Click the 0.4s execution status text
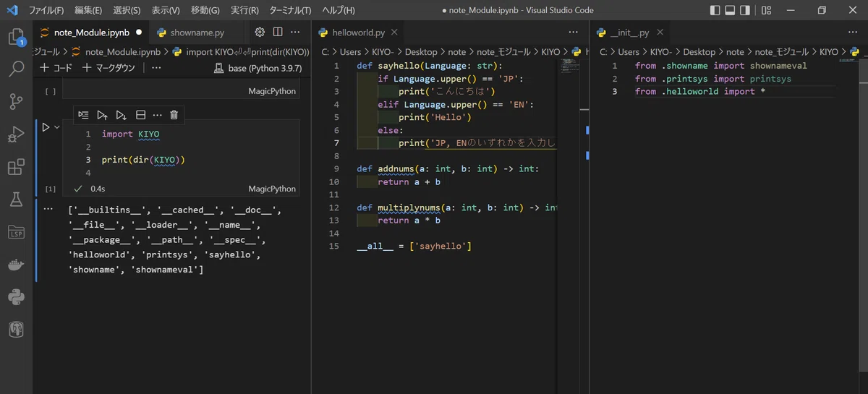 pos(98,189)
